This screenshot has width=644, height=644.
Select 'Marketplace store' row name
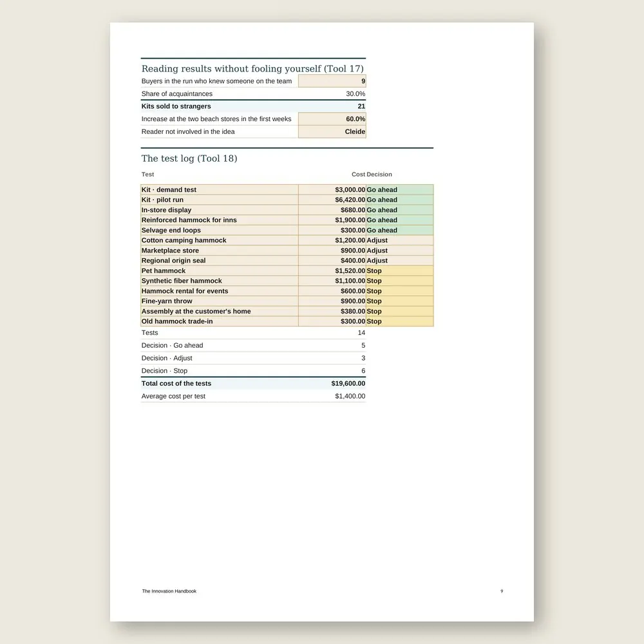click(170, 251)
